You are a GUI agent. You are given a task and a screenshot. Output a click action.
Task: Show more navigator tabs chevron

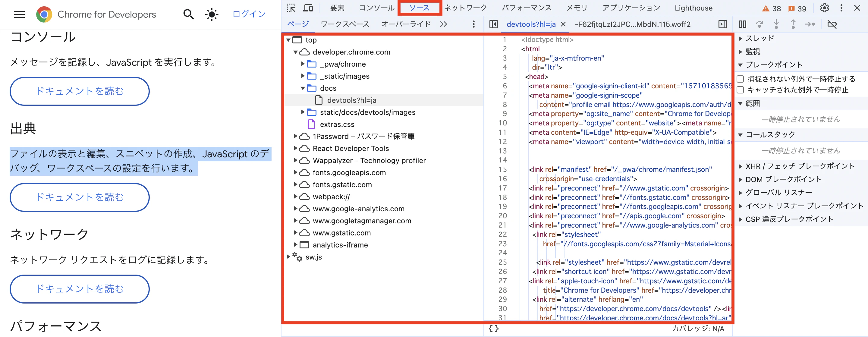pyautogui.click(x=443, y=24)
